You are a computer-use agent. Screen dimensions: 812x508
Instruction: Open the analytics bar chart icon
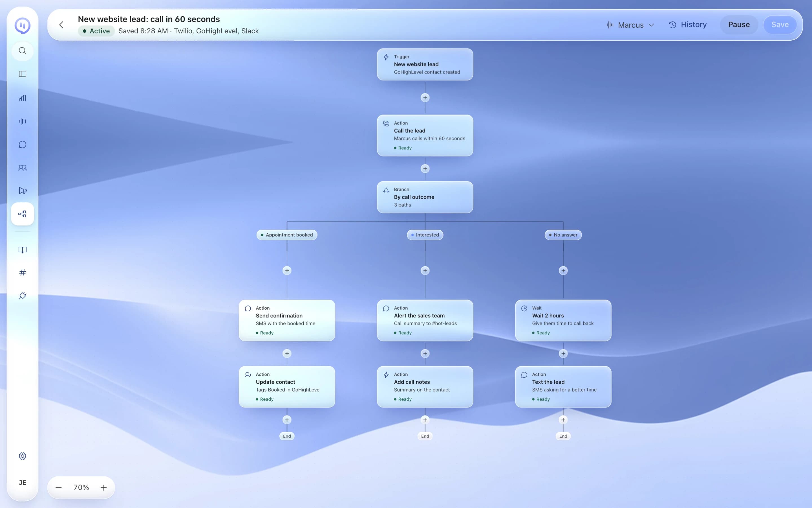tap(23, 98)
